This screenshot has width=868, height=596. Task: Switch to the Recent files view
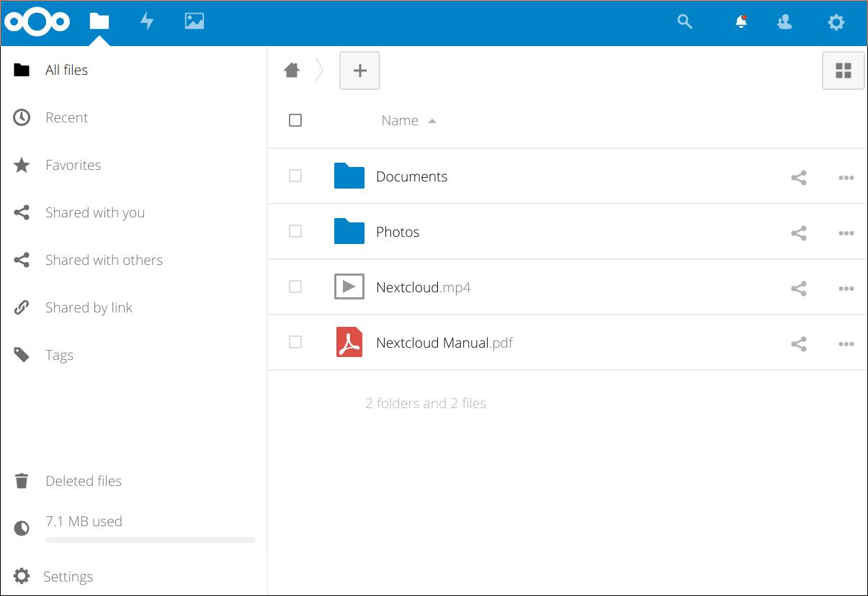pos(66,117)
